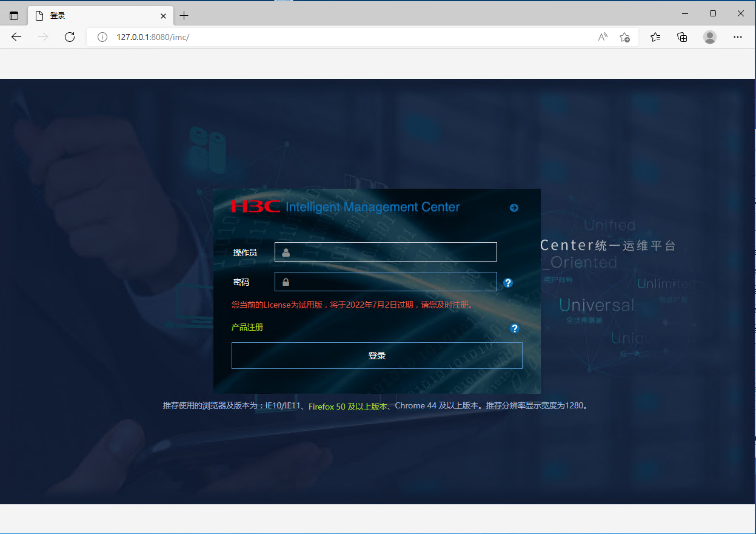Screen dimensions: 756x534
Task: Select the 登录 browser tab
Action: pyautogui.click(x=100, y=16)
